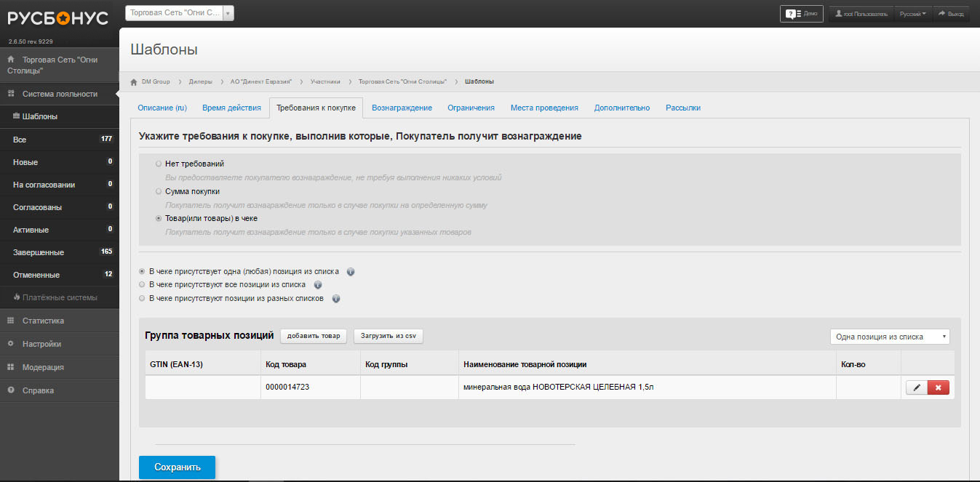Select the Требования к покупке tab
Screen dimensions: 980x482
click(316, 108)
